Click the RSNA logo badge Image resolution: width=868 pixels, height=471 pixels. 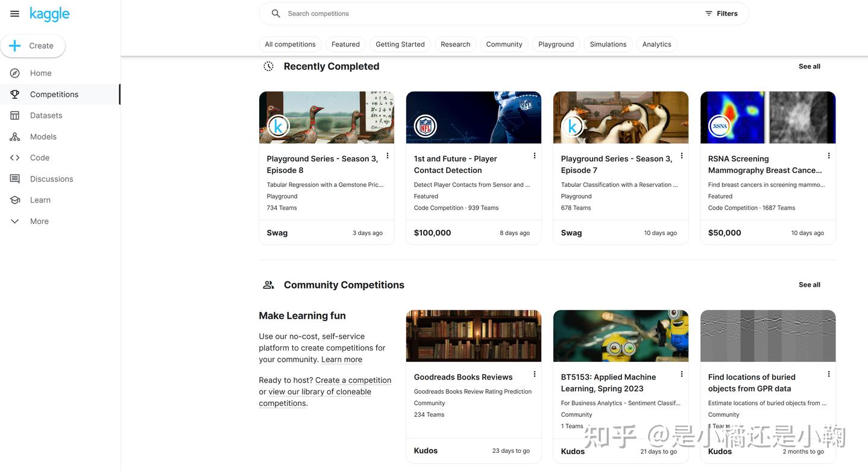[720, 126]
